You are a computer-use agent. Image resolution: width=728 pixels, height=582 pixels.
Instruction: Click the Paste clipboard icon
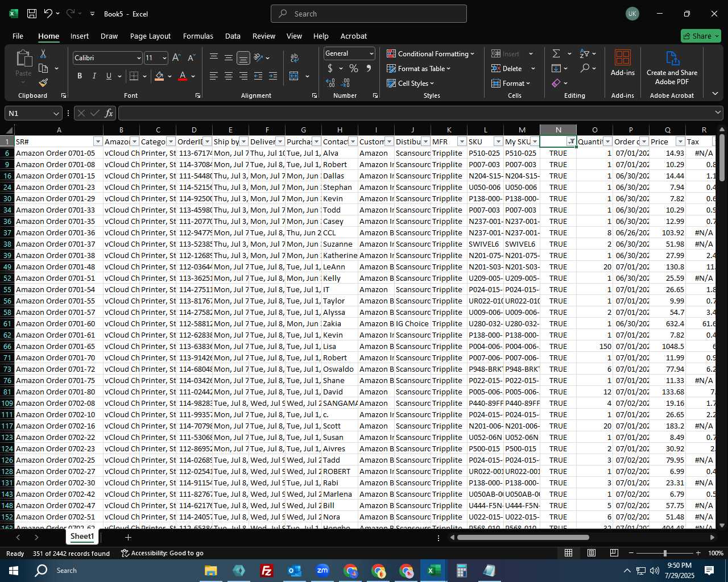pyautogui.click(x=24, y=59)
